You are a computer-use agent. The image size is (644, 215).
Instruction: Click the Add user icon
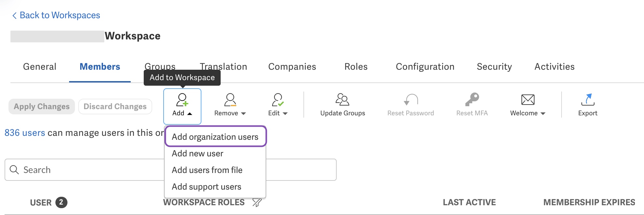pyautogui.click(x=182, y=100)
